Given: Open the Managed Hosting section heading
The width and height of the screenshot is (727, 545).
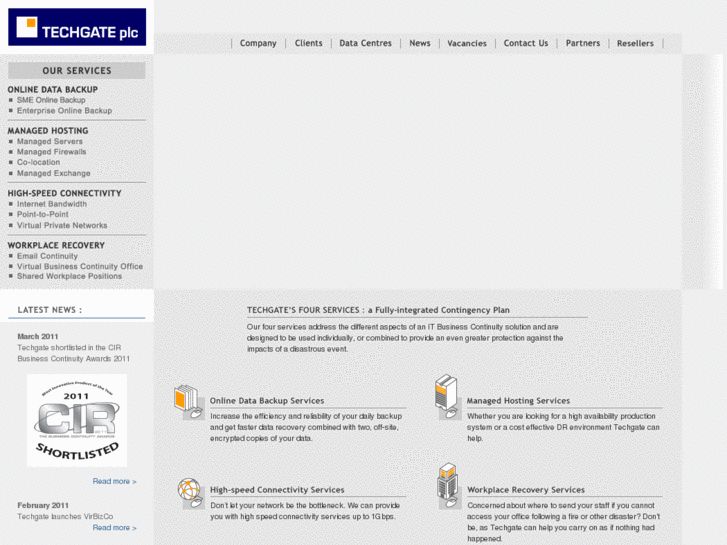Looking at the screenshot, I should coord(48,131).
